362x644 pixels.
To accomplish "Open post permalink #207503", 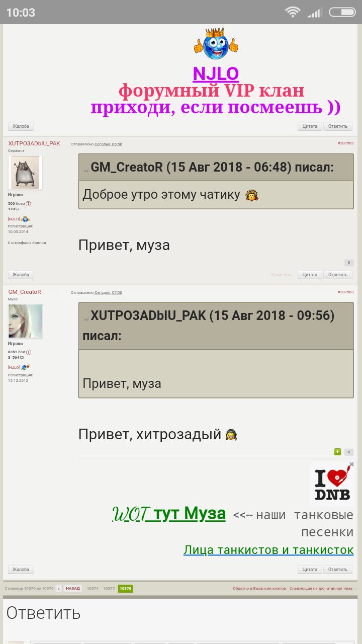I will tap(345, 292).
